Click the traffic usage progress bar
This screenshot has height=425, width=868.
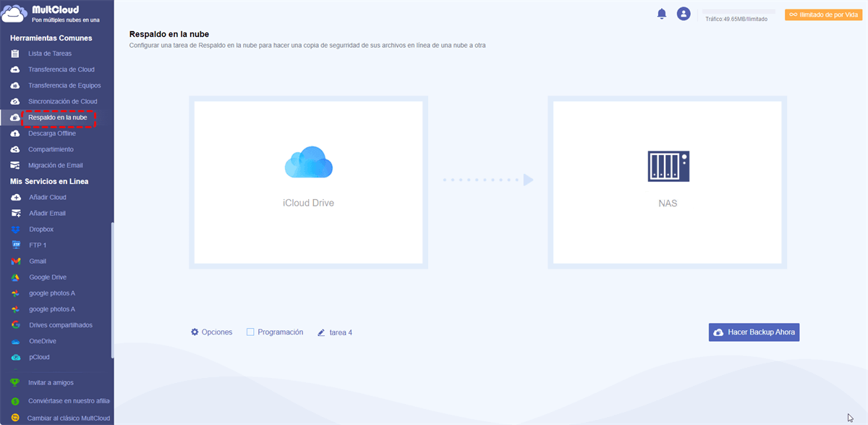739,12
